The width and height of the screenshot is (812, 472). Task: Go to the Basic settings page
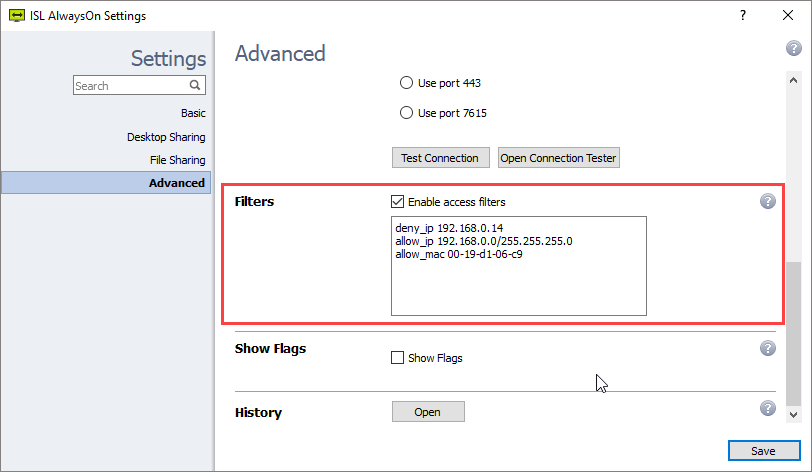pyautogui.click(x=192, y=114)
